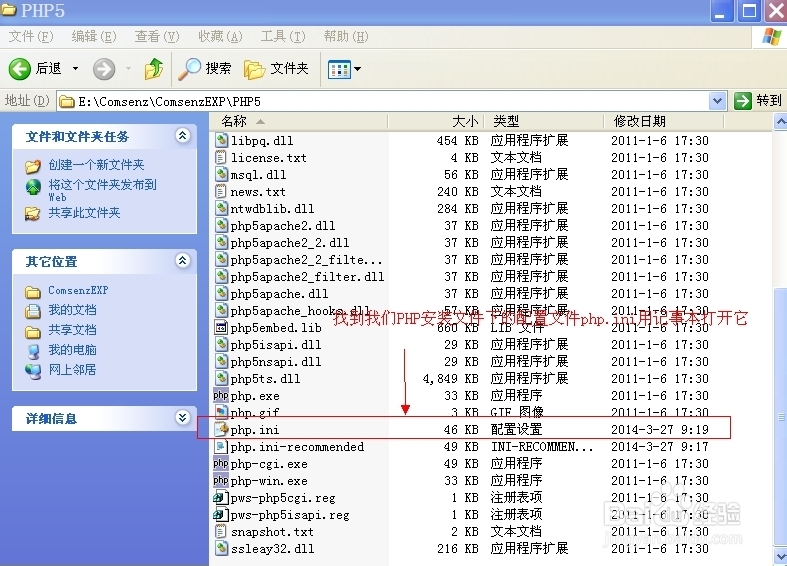Select the php5apache2_filter.dll file name

pos(307,276)
